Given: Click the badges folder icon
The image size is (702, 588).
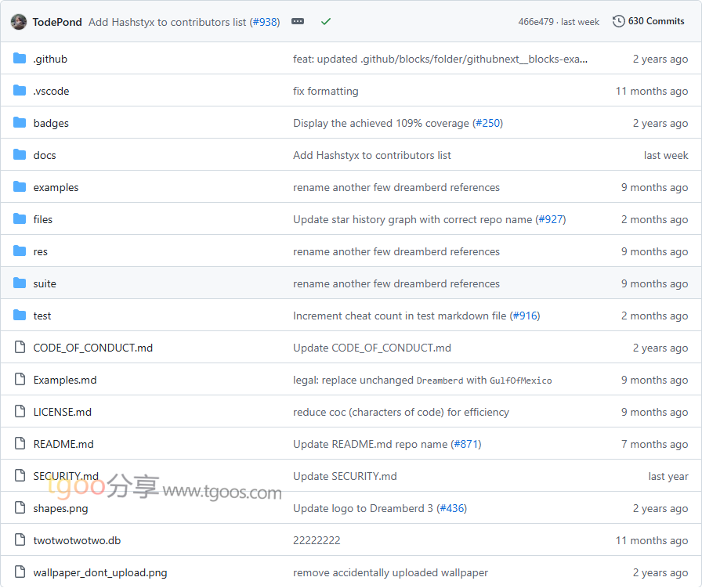Looking at the screenshot, I should coord(20,123).
